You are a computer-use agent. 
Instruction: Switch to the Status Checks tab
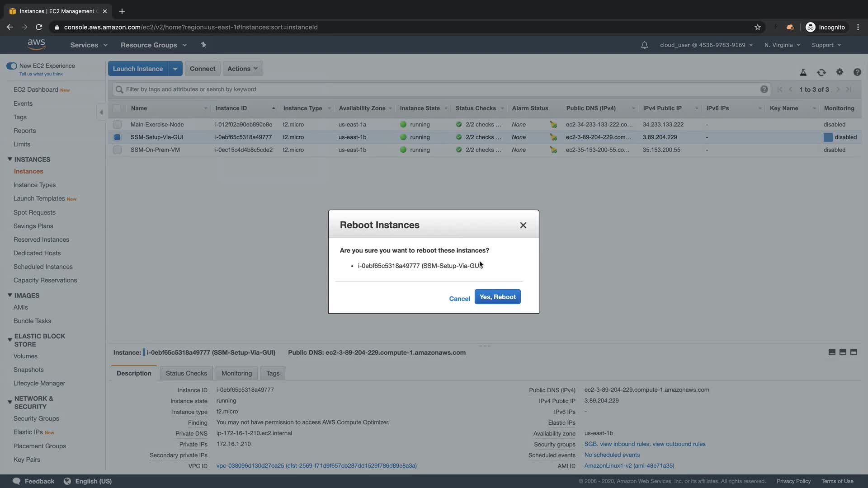(186, 373)
